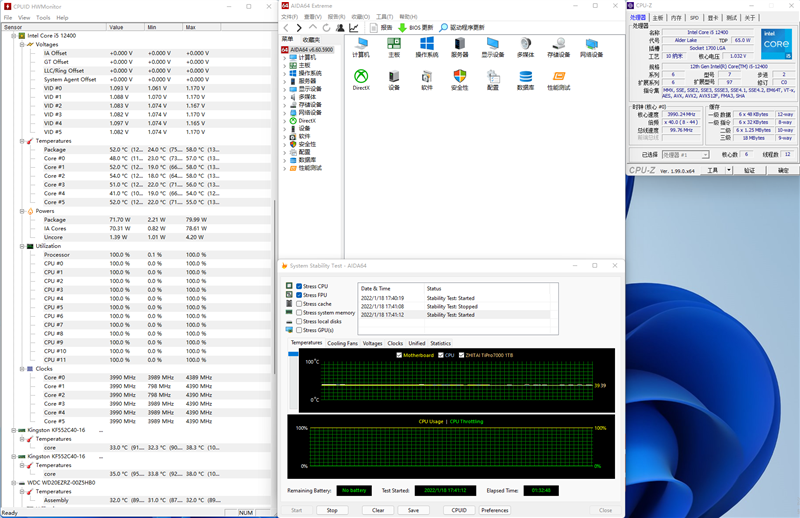
Task: Open the 计算机 icon in AIDA64 main pane
Action: click(361, 47)
